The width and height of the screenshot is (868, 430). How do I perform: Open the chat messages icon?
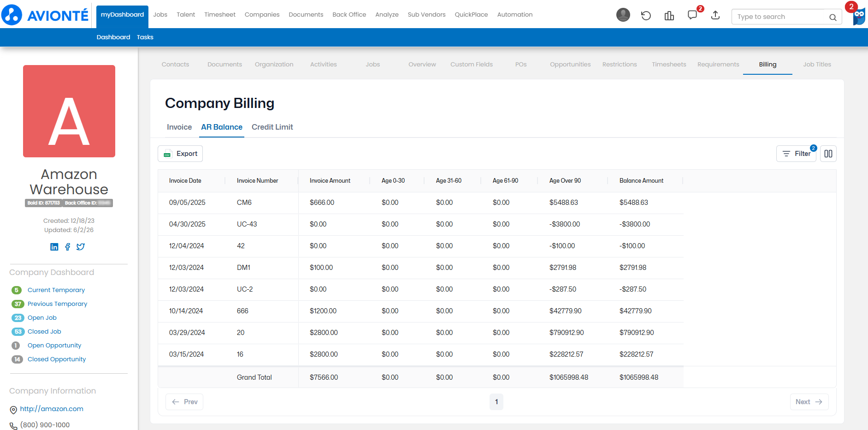[x=692, y=15]
